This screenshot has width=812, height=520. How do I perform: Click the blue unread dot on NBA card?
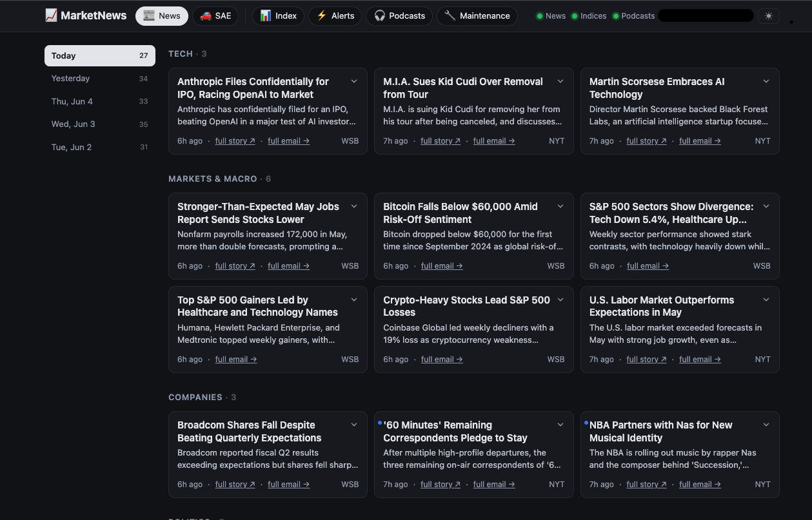point(586,423)
